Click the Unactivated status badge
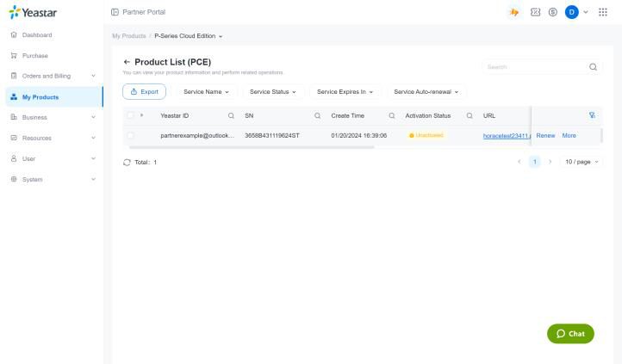Screen dimensions: 622x364 (x=426, y=135)
